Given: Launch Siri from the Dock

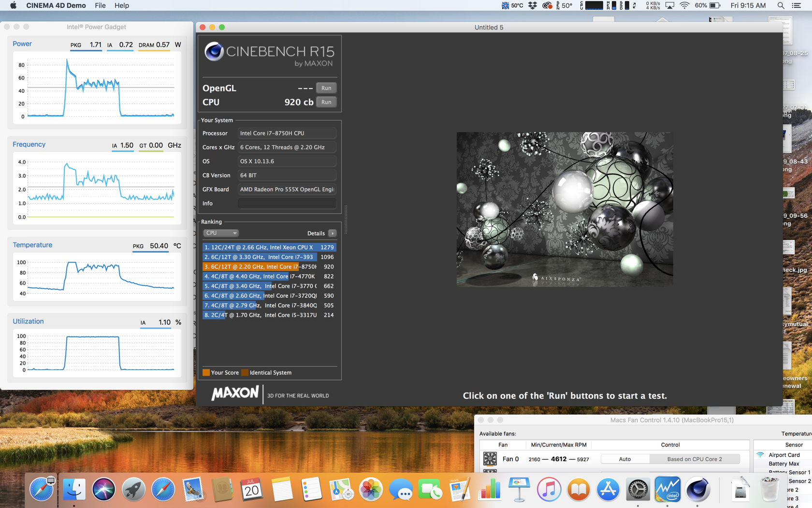Looking at the screenshot, I should tap(103, 490).
